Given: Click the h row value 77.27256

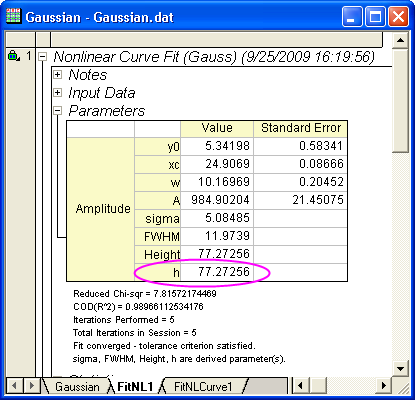Looking at the screenshot, I should pyautogui.click(x=217, y=272).
